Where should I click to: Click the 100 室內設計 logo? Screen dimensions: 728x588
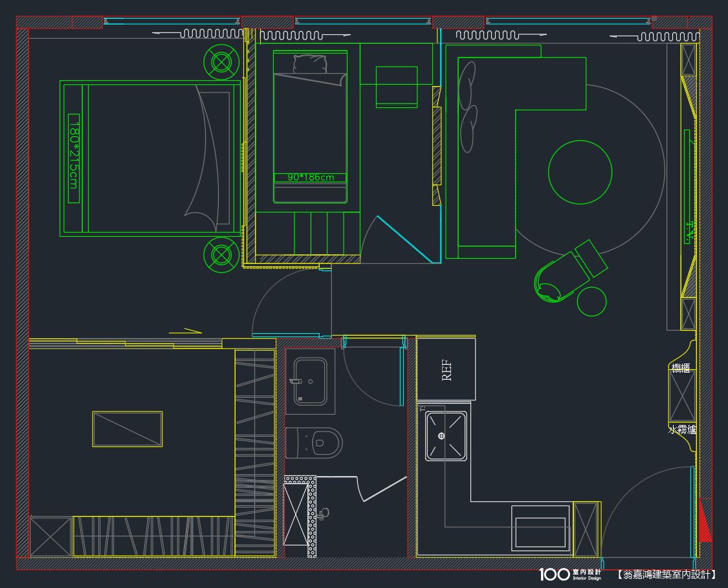coord(570,574)
